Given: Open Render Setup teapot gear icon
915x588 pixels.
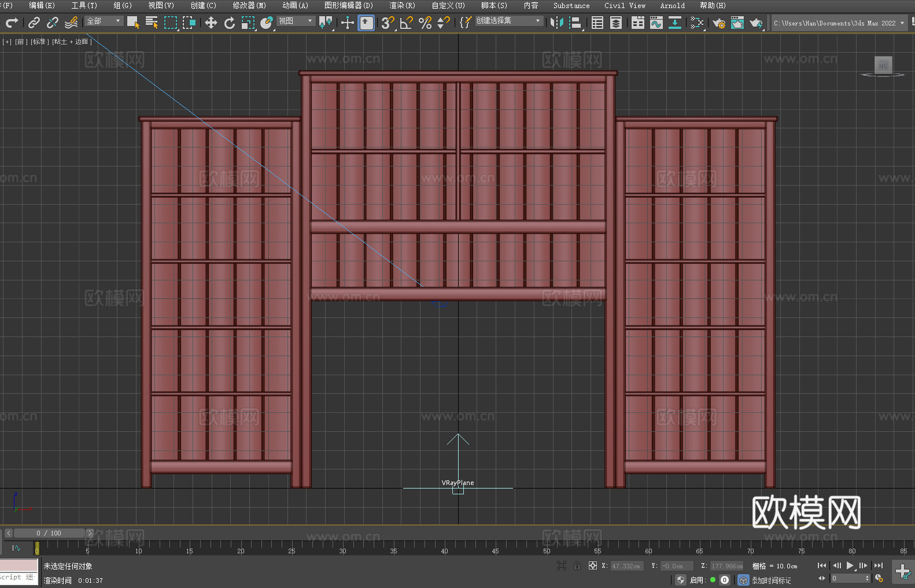Looking at the screenshot, I should (719, 23).
